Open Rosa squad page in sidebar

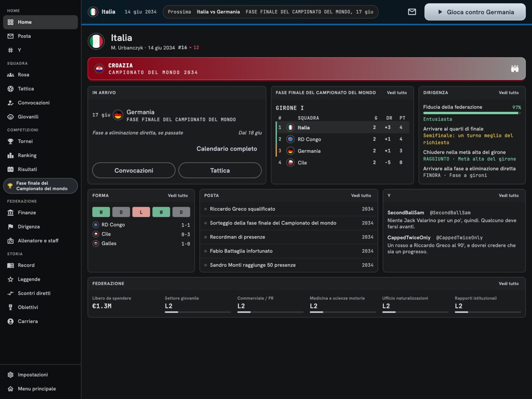[x=40, y=75]
